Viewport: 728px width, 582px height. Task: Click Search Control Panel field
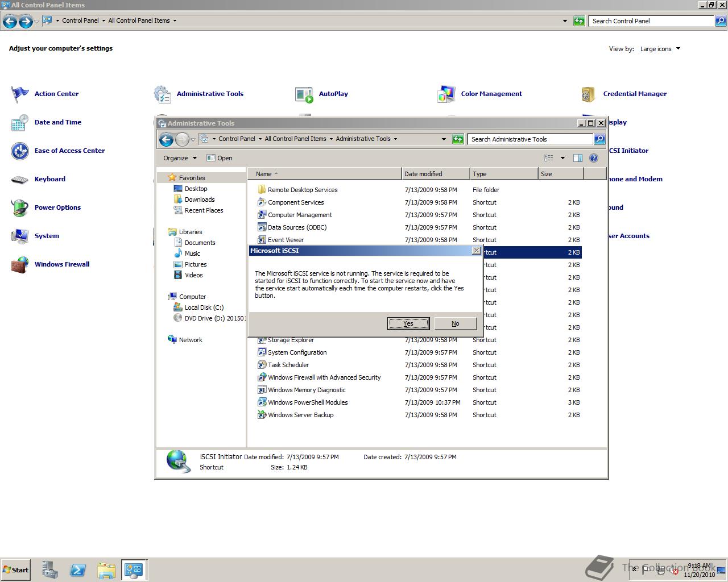[651, 21]
